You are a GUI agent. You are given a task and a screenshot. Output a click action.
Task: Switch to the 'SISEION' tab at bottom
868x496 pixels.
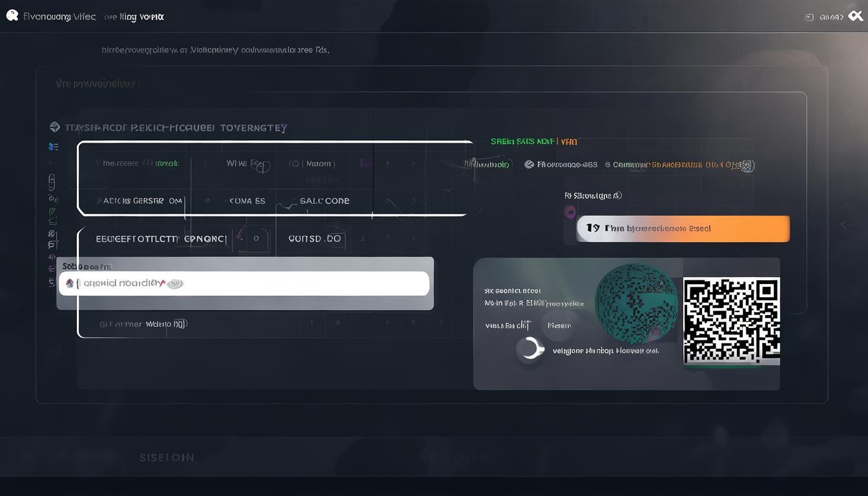167,457
